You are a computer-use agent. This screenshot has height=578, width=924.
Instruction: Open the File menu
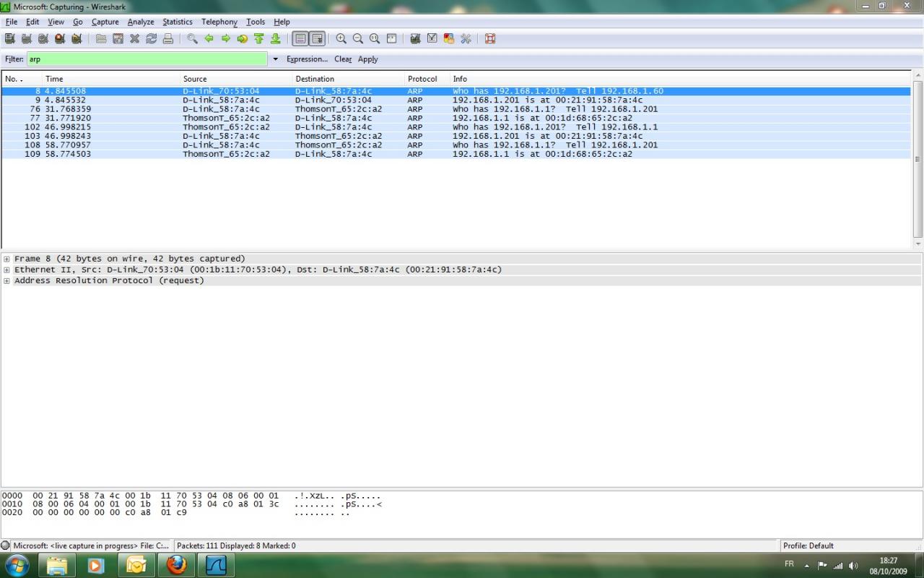coord(12,22)
